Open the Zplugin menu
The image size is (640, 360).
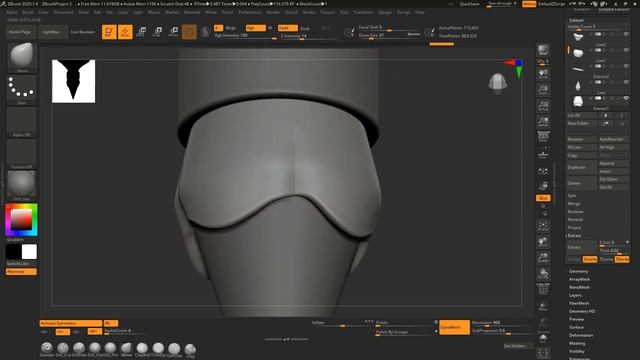click(x=385, y=12)
